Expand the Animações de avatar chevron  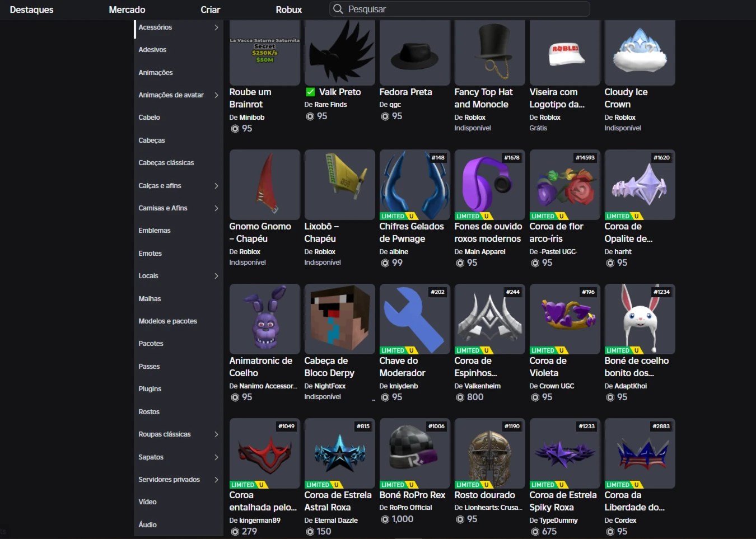[x=216, y=95]
